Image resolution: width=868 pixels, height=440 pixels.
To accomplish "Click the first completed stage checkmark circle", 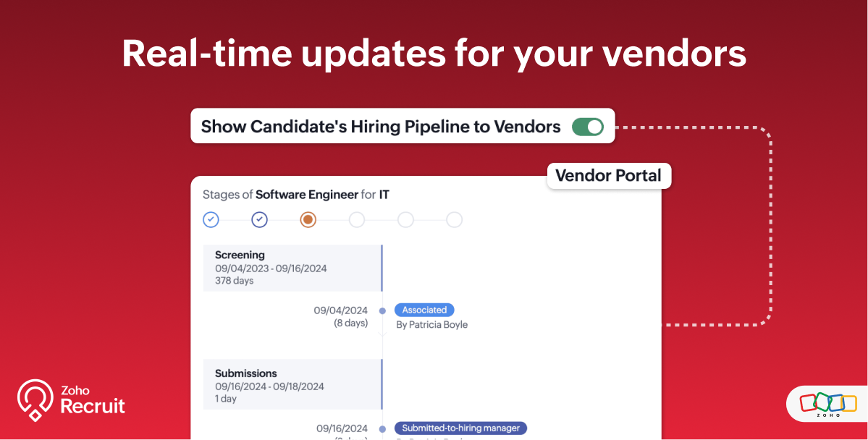I will point(211,219).
